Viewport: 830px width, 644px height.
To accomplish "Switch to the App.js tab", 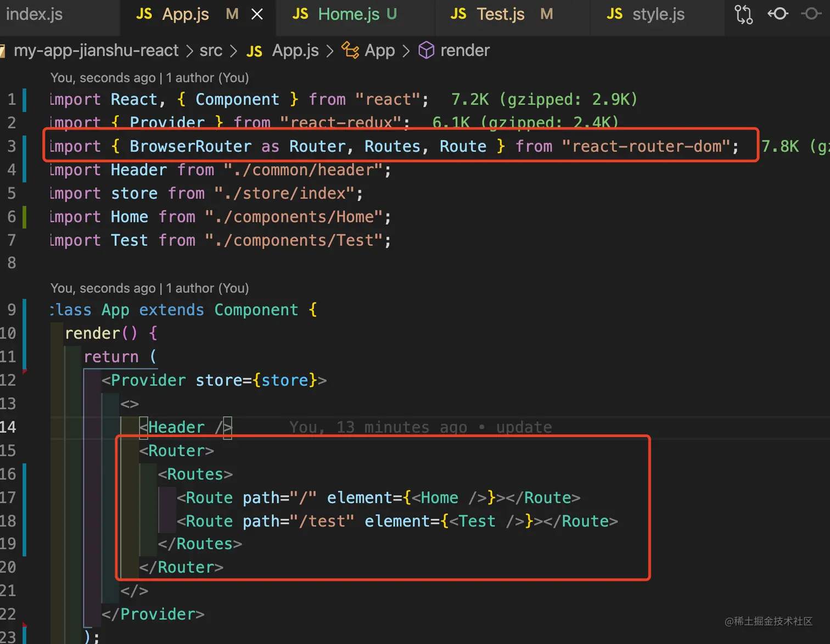I will click(186, 14).
